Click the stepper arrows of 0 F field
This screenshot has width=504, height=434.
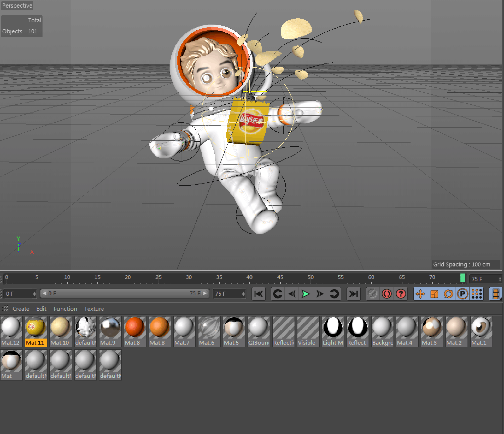(x=34, y=294)
